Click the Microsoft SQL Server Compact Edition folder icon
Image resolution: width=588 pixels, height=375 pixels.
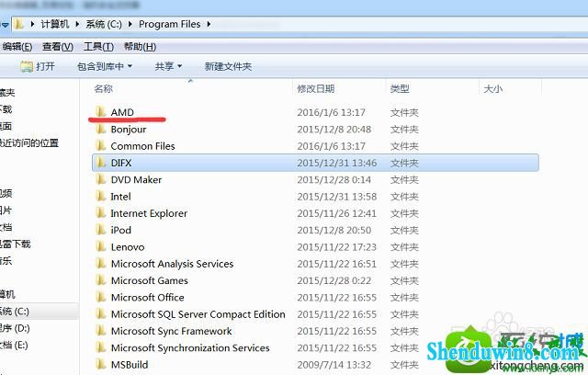[100, 313]
